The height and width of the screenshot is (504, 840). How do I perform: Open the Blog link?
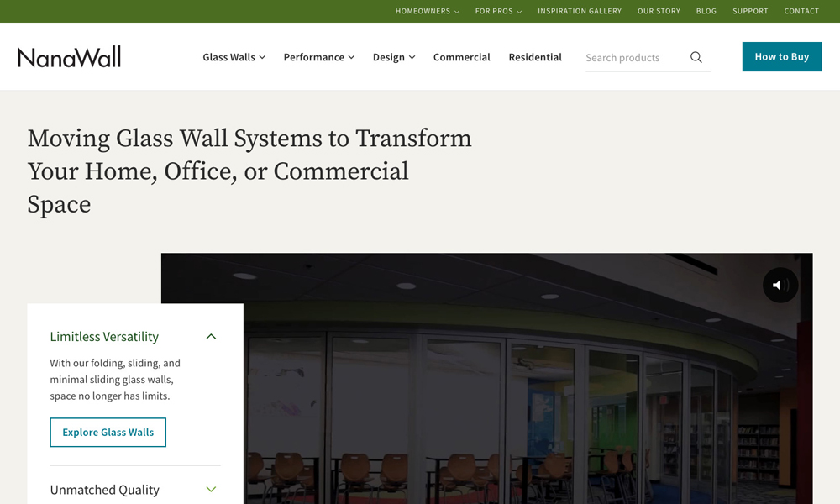click(706, 11)
